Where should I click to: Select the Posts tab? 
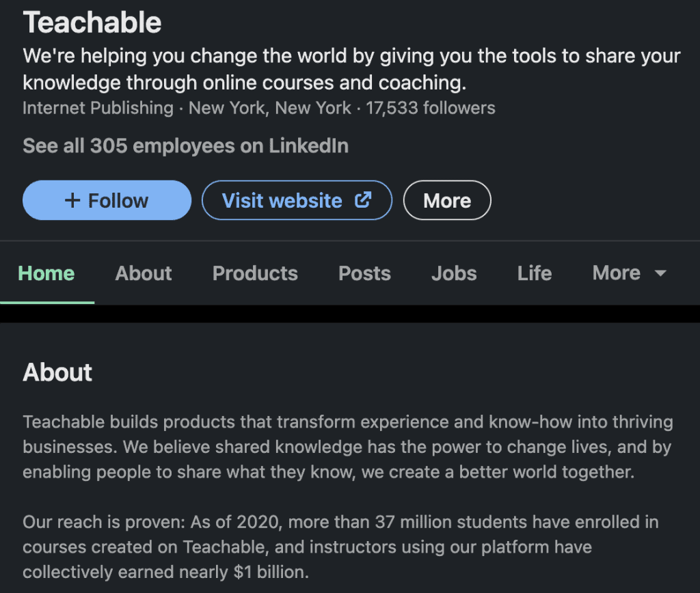tap(364, 273)
